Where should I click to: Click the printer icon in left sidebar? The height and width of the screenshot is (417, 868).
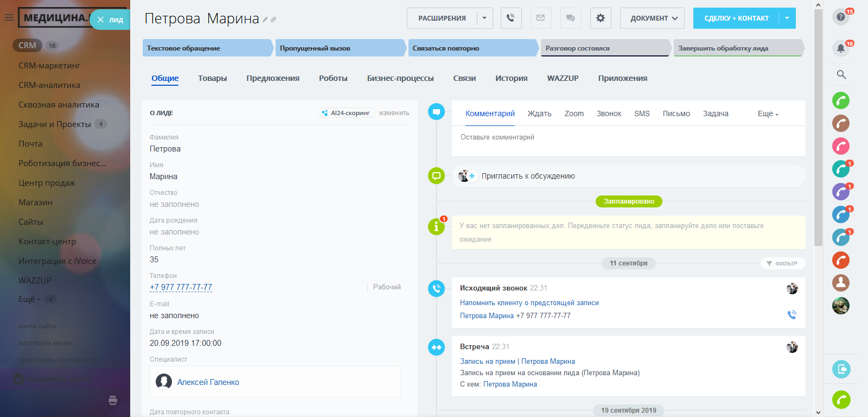113,401
